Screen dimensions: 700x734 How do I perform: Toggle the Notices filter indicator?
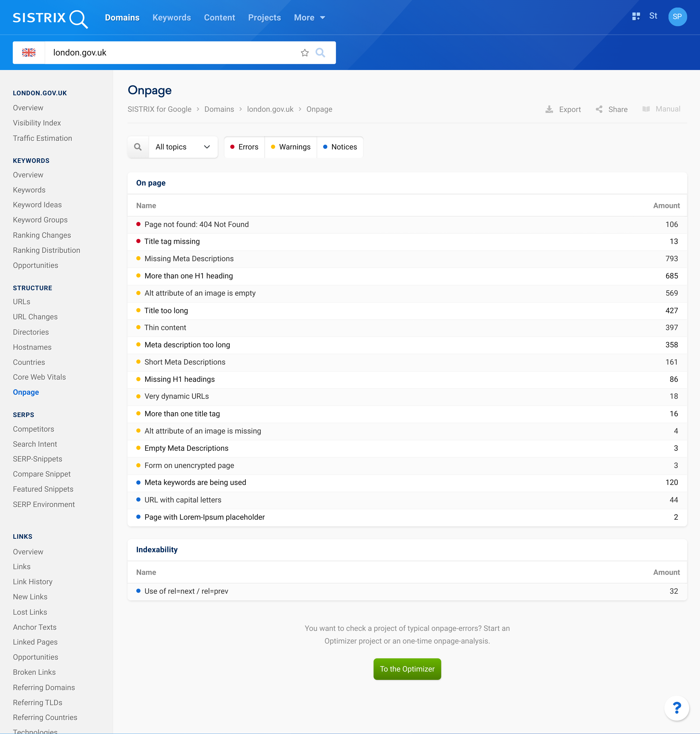point(340,147)
